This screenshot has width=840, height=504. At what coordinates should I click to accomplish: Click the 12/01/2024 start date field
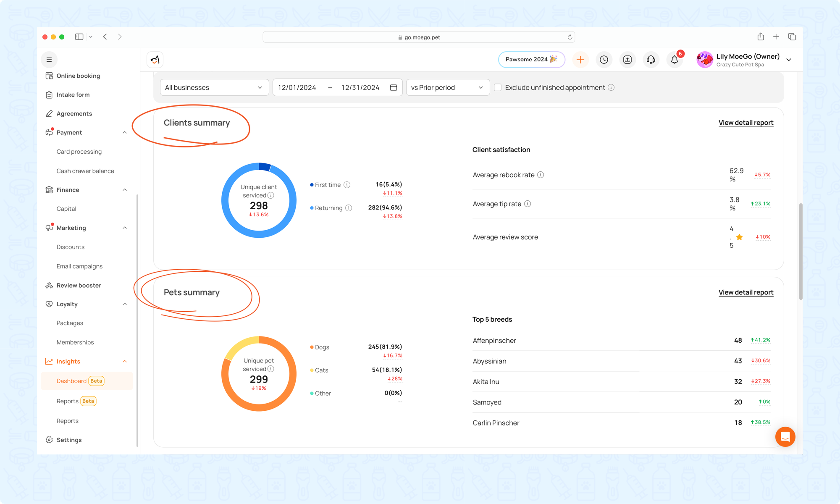297,87
